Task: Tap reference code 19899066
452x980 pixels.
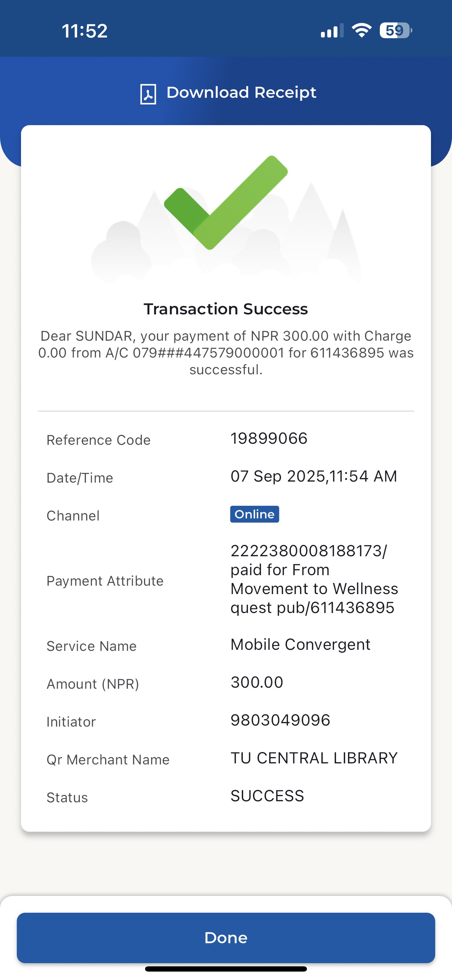Action: (269, 438)
